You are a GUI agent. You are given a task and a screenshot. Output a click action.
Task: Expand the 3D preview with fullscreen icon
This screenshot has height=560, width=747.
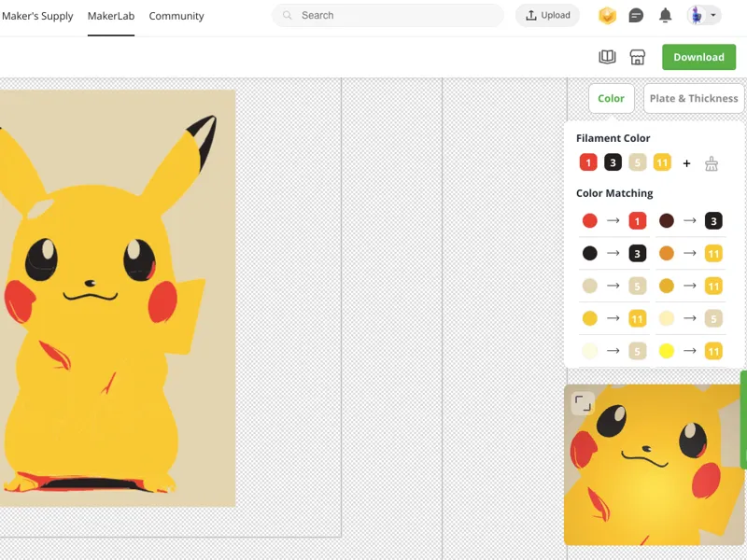583,403
